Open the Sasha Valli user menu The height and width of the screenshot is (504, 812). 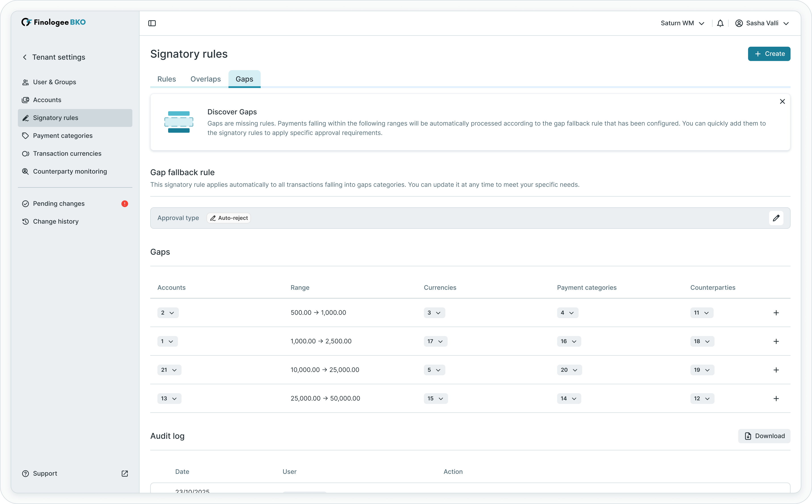(x=762, y=23)
